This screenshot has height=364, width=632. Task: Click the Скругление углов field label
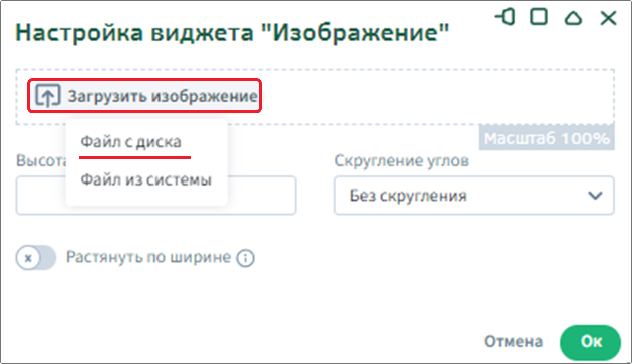click(402, 161)
